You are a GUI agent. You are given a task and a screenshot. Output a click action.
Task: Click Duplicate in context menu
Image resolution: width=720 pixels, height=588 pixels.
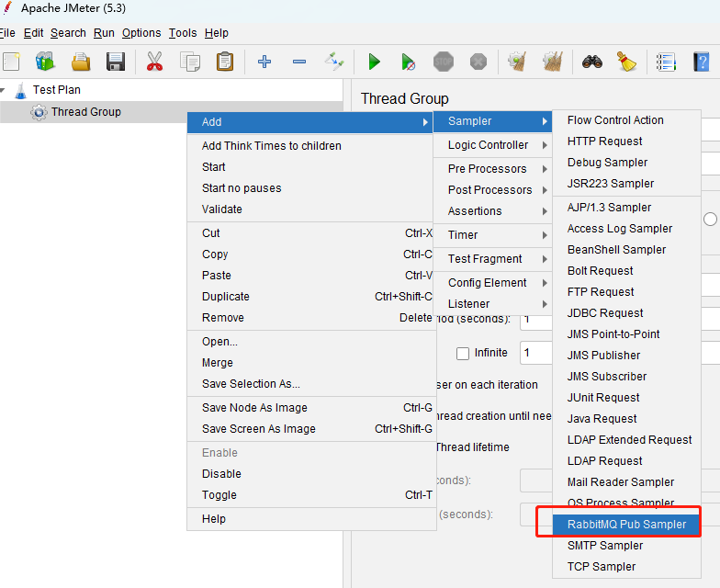310,297
